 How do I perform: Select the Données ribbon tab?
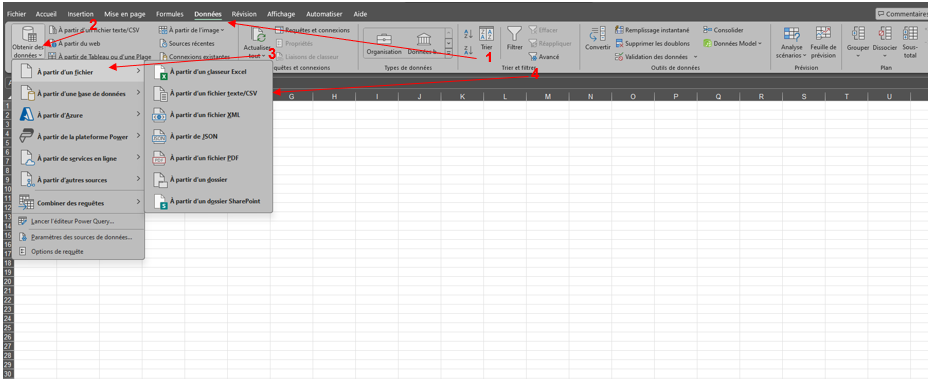[x=208, y=14]
